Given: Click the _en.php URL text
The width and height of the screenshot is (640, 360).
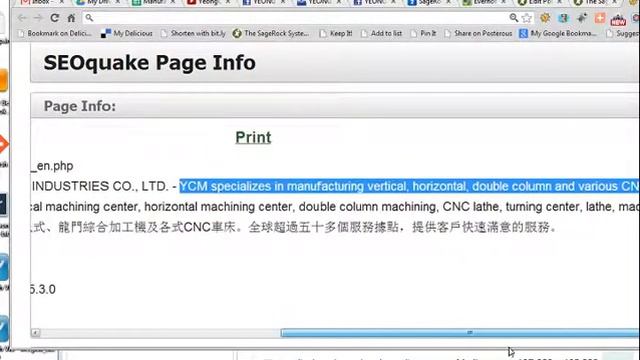Looking at the screenshot, I should [x=52, y=166].
